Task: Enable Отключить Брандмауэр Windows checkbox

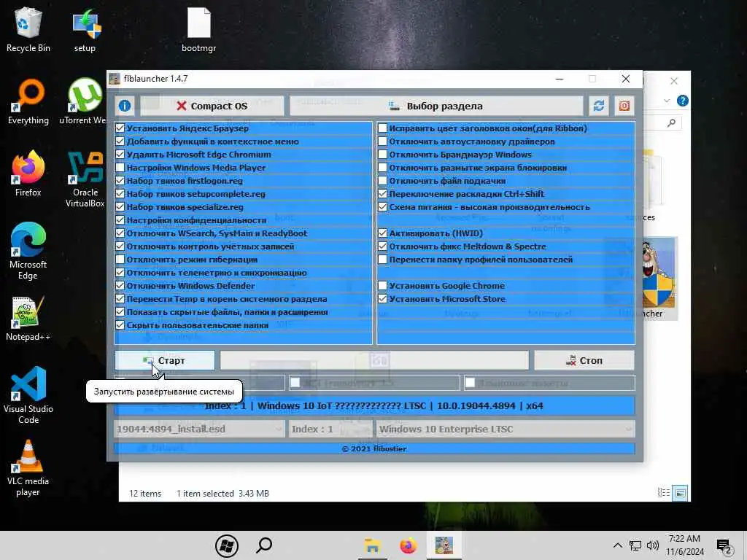Action: (x=382, y=155)
